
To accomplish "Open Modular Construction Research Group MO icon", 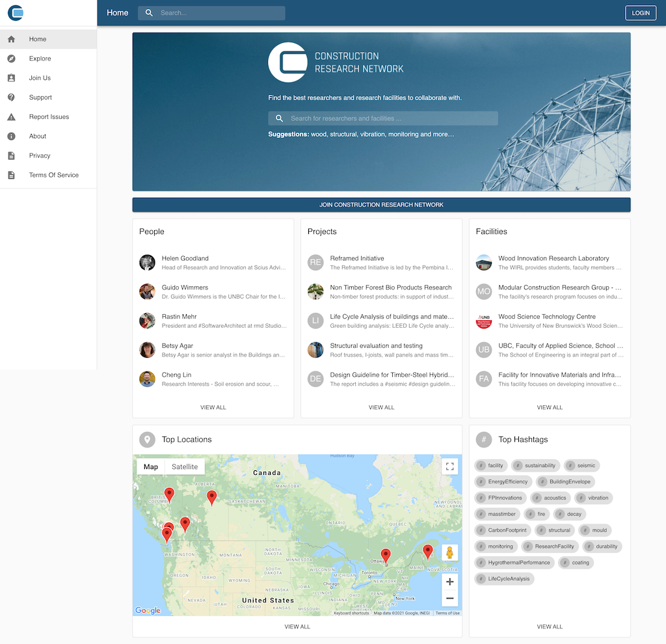I will click(484, 292).
